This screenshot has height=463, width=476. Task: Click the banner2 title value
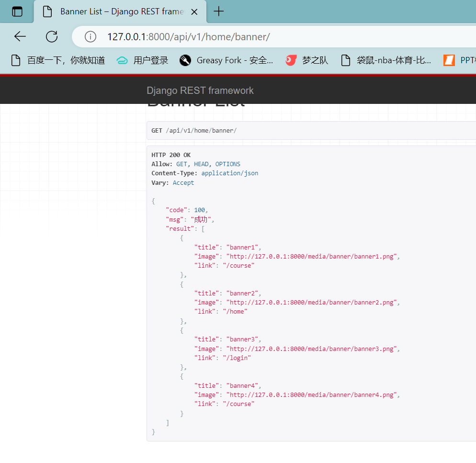click(242, 294)
